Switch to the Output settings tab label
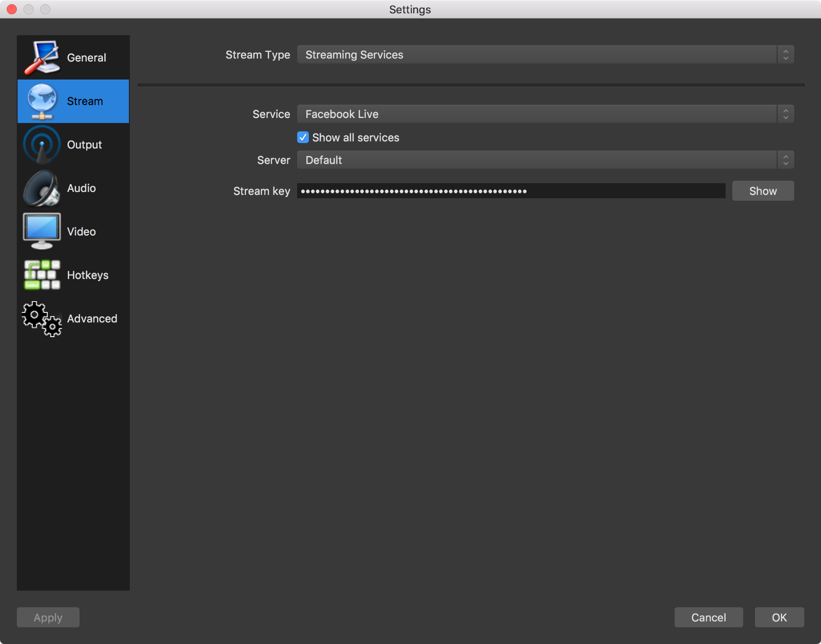The image size is (821, 644). coord(84,145)
